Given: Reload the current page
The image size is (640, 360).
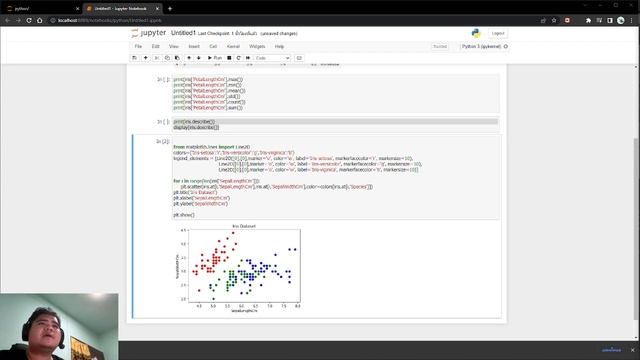Looking at the screenshot, I should point(29,20).
